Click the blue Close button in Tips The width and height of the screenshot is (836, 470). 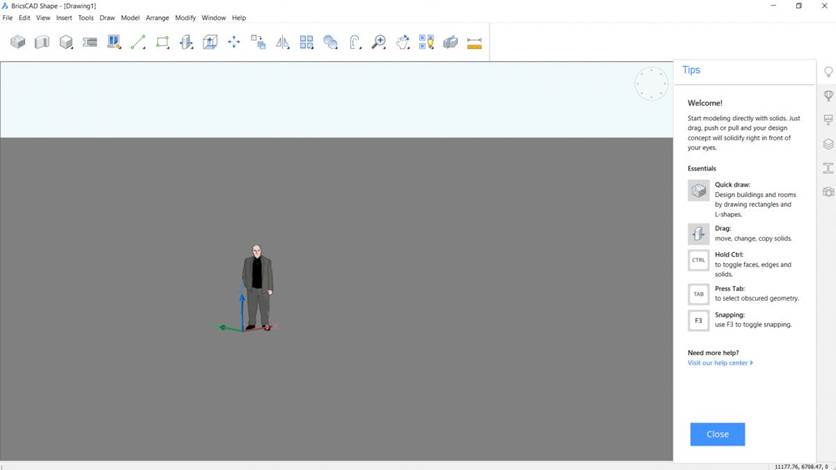pyautogui.click(x=717, y=434)
